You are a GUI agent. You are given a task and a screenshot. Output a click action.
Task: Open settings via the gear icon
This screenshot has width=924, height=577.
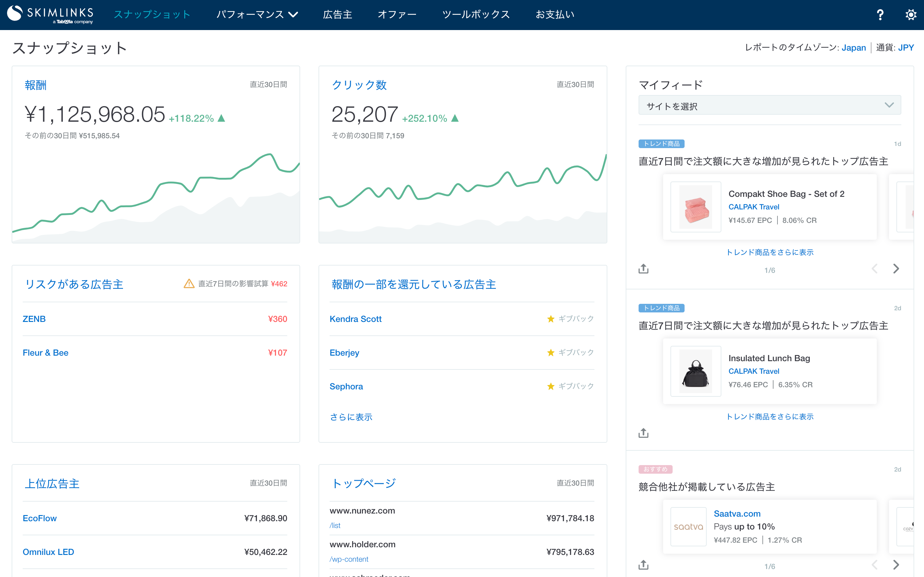[x=911, y=15]
